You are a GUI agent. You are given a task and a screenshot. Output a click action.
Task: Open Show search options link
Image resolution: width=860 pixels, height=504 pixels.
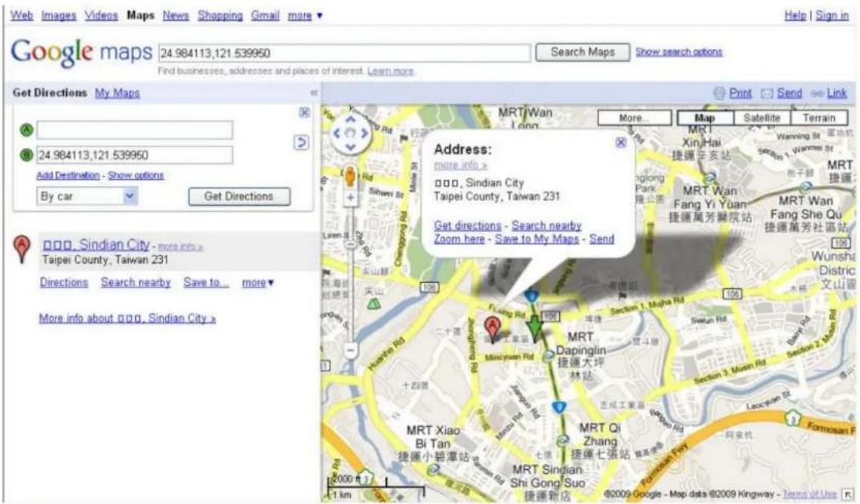[679, 52]
